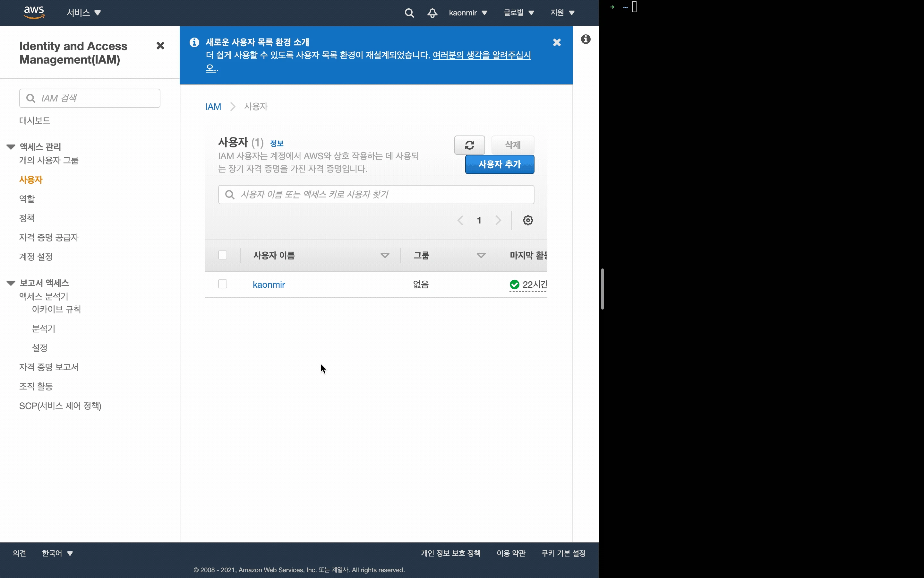Open 설정 under access analyzer
This screenshot has width=924, height=578.
tap(40, 348)
